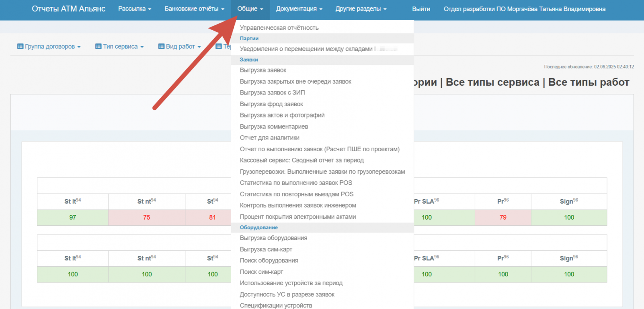Click the list icon beside Тип сервиса
This screenshot has width=644, height=309.
coord(98,46)
